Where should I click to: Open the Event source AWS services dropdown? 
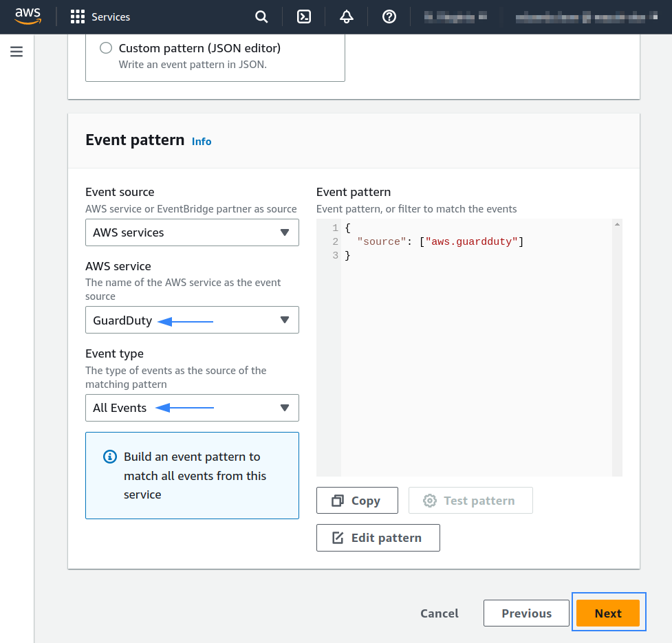192,232
